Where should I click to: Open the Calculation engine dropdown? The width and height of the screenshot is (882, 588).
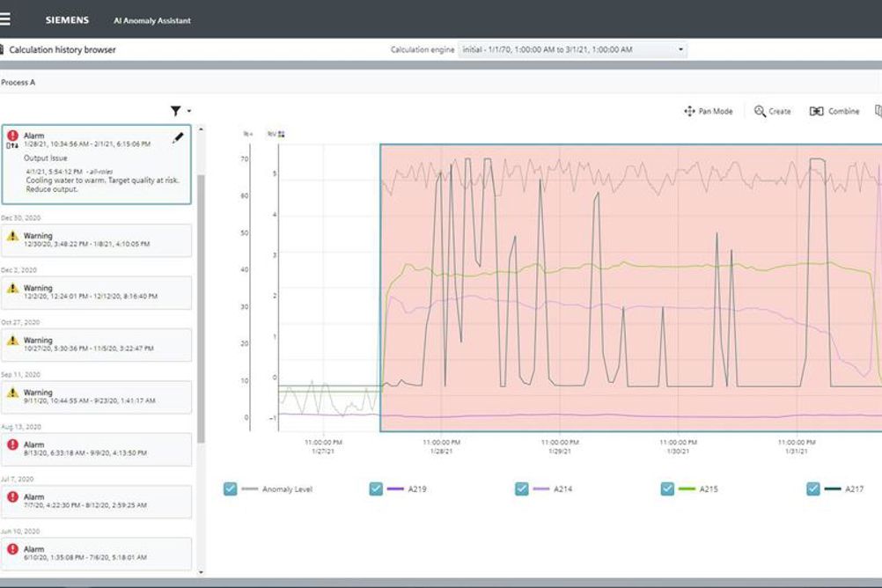tap(573, 49)
